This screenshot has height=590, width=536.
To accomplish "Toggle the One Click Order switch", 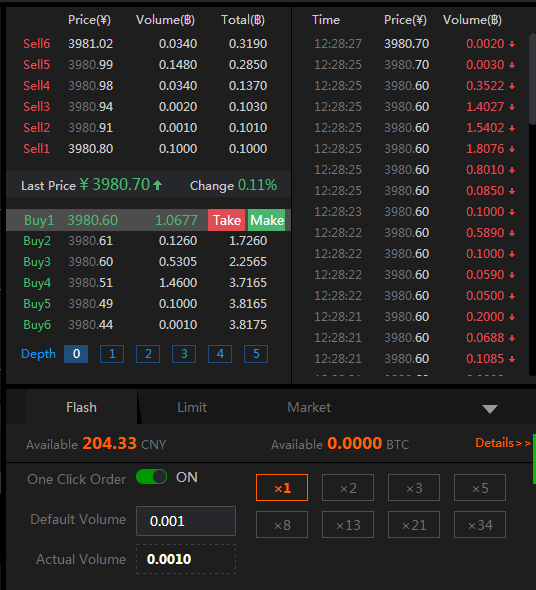I will (151, 477).
